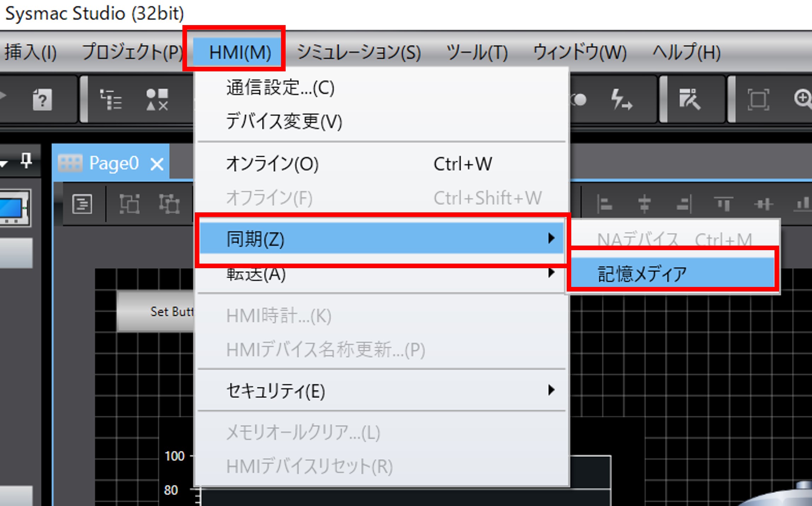The height and width of the screenshot is (506, 812).
Task: Select オンライン(O) menu entry
Action: 382,164
